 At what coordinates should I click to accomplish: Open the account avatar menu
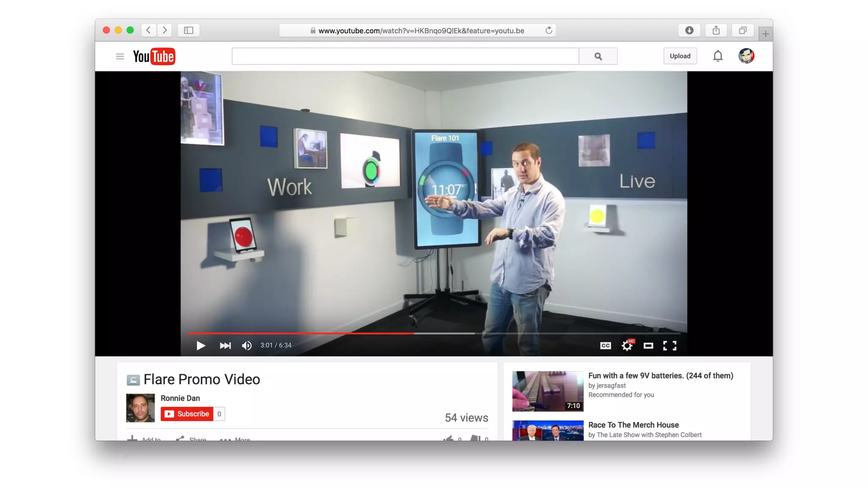point(746,56)
